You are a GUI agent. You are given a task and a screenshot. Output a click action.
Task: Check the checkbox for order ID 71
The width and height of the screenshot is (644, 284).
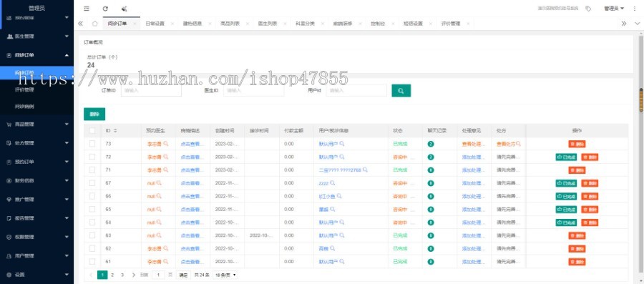(92, 170)
